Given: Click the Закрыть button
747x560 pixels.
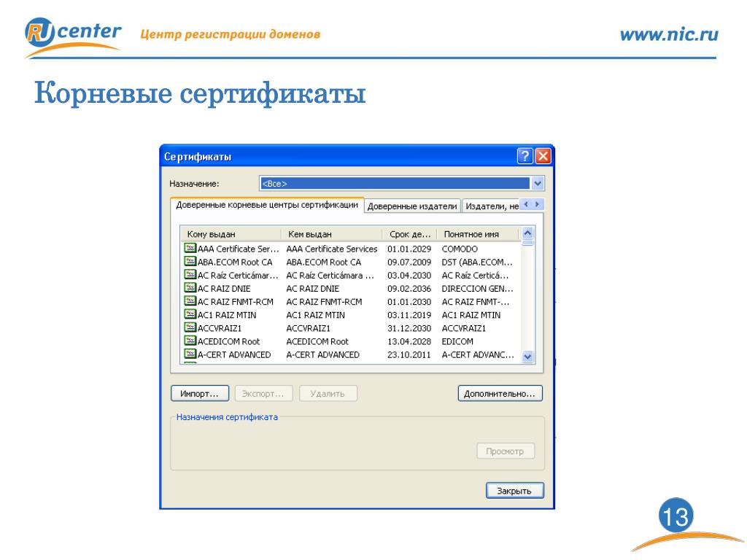Looking at the screenshot, I should pyautogui.click(x=514, y=491).
